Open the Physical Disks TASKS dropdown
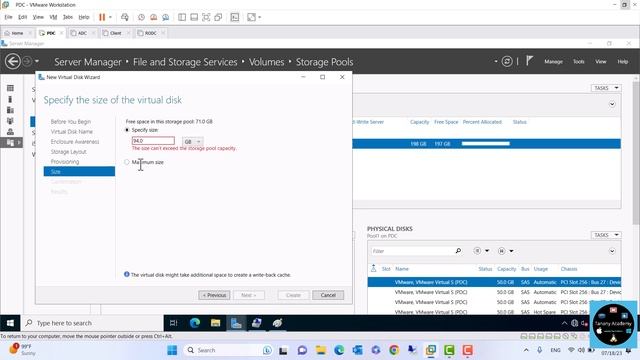640x360 pixels. tap(606, 235)
